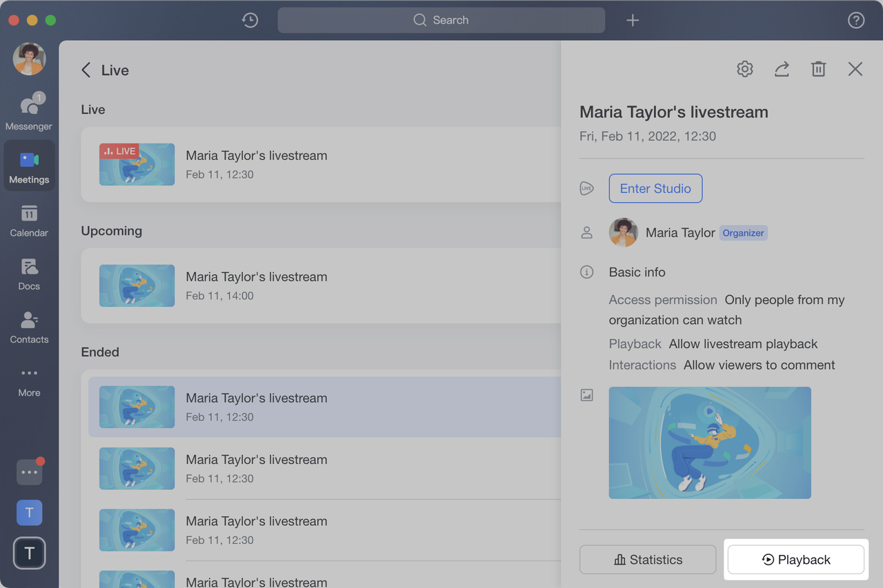This screenshot has width=883, height=588.
Task: Go to Docs in sidebar
Action: tap(29, 274)
